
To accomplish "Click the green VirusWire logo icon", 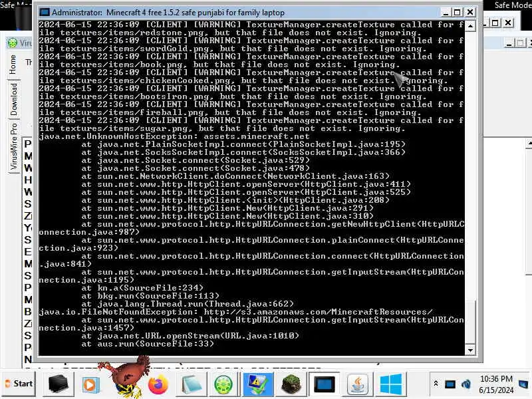I will pos(13,43).
